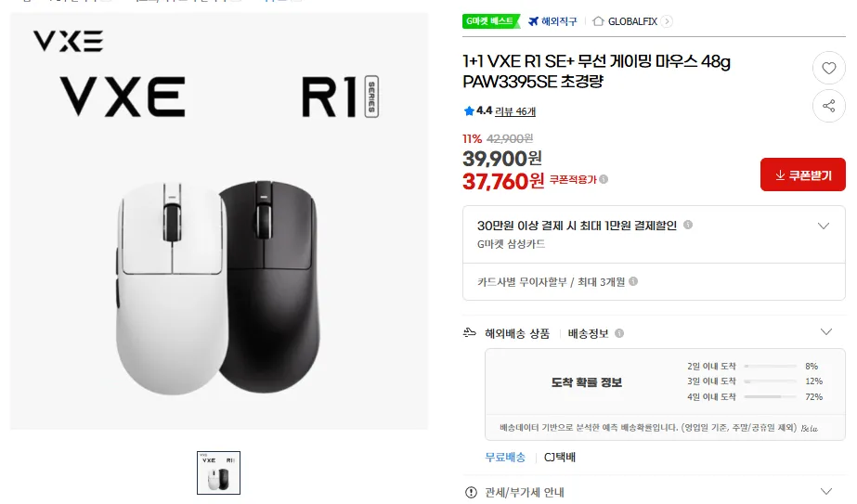
Task: Click the 해외직구 overseas purchase badge
Action: tap(552, 21)
